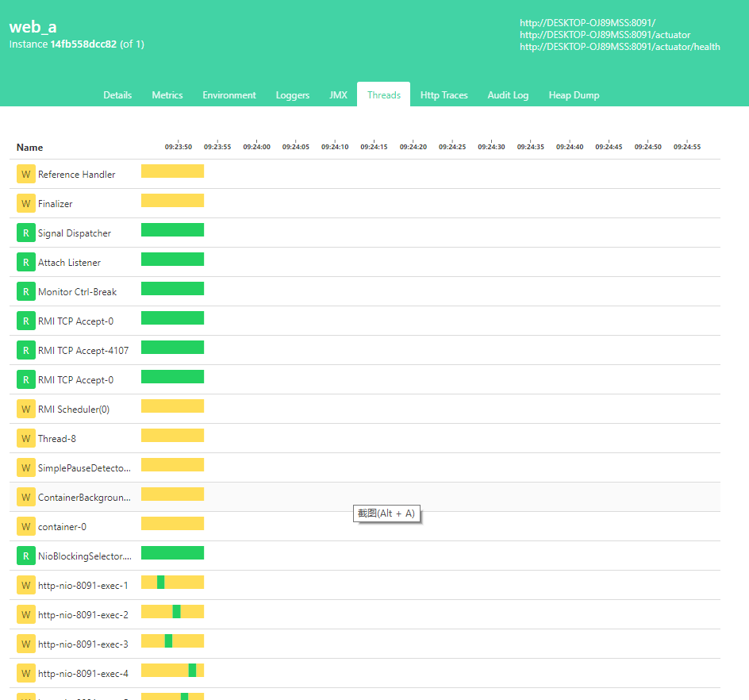The image size is (749, 700).
Task: Click the W badge of http-nio-8091-exec-3
Action: point(26,644)
